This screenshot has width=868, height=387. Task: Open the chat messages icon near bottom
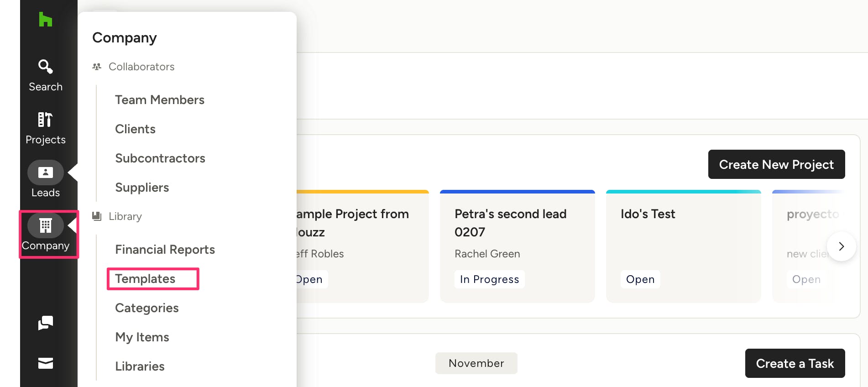click(45, 324)
